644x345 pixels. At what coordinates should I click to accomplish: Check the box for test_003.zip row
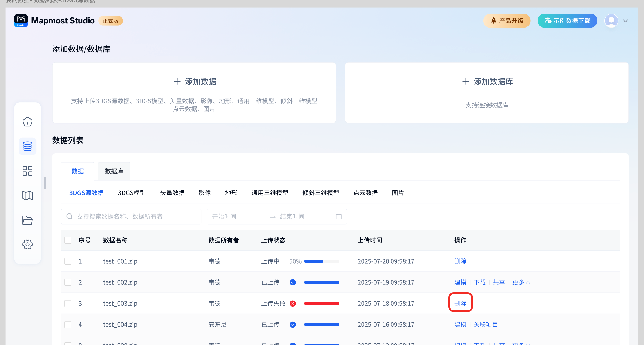click(x=68, y=304)
